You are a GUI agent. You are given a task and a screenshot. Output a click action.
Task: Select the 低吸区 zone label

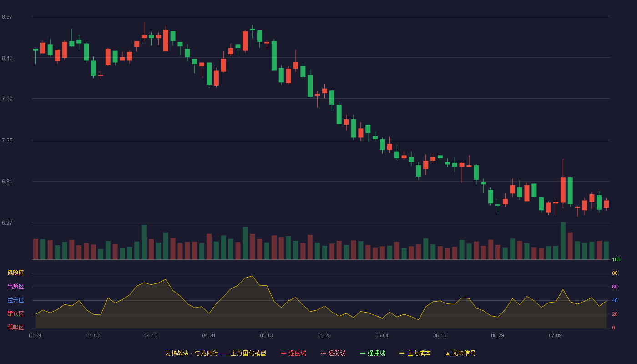(15, 327)
